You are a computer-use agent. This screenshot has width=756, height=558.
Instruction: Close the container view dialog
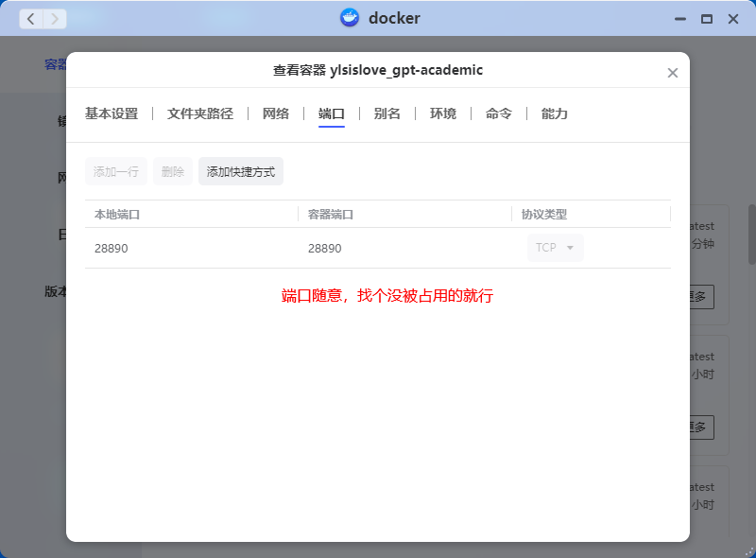(673, 73)
